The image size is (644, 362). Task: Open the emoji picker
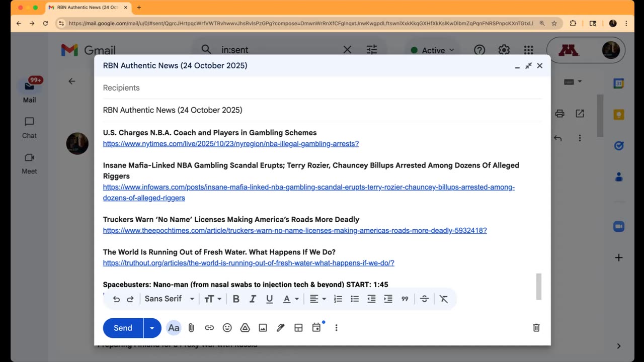(x=227, y=328)
